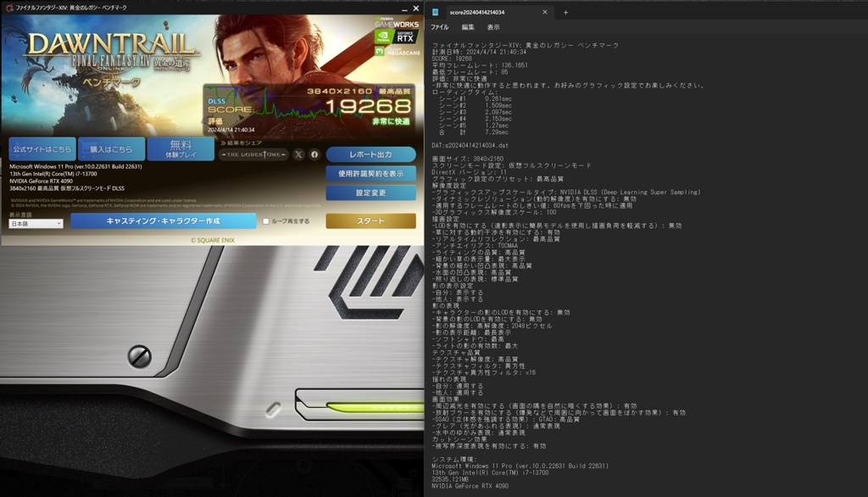Image resolution: width=868 pixels, height=497 pixels.
Task: Click the 設定変更 button
Action: pos(370,193)
